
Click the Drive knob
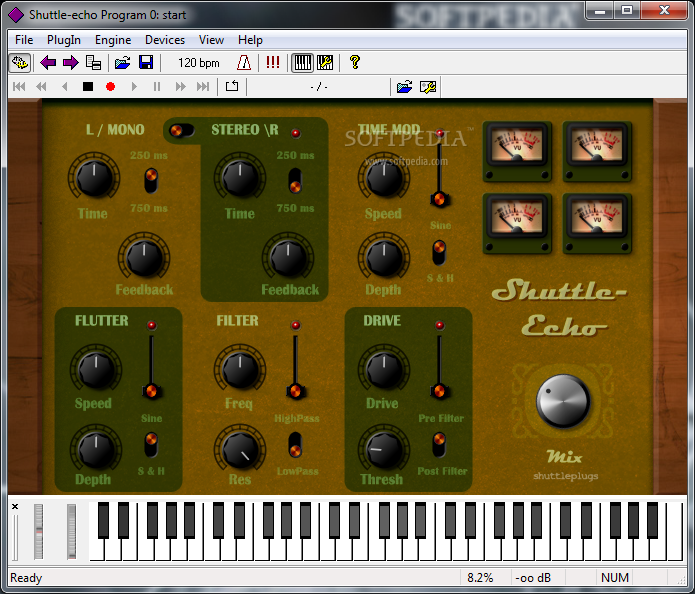384,369
